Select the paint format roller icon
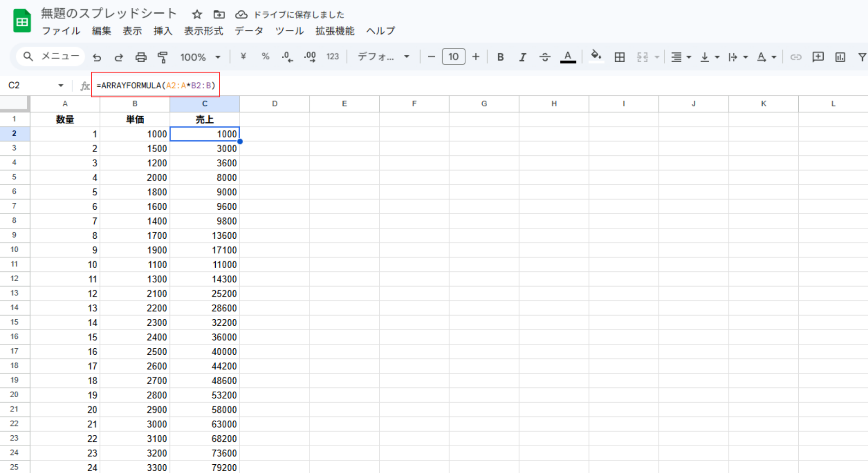Viewport: 868px width, 473px height. click(x=163, y=57)
